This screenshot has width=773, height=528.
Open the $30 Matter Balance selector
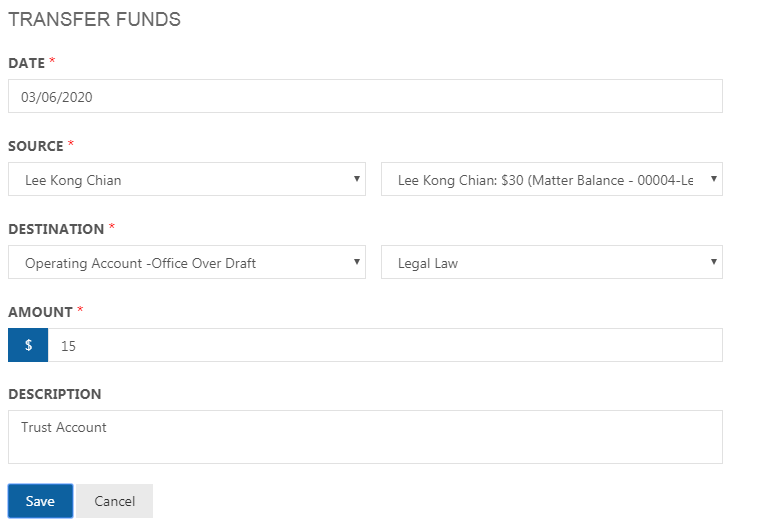tap(552, 179)
